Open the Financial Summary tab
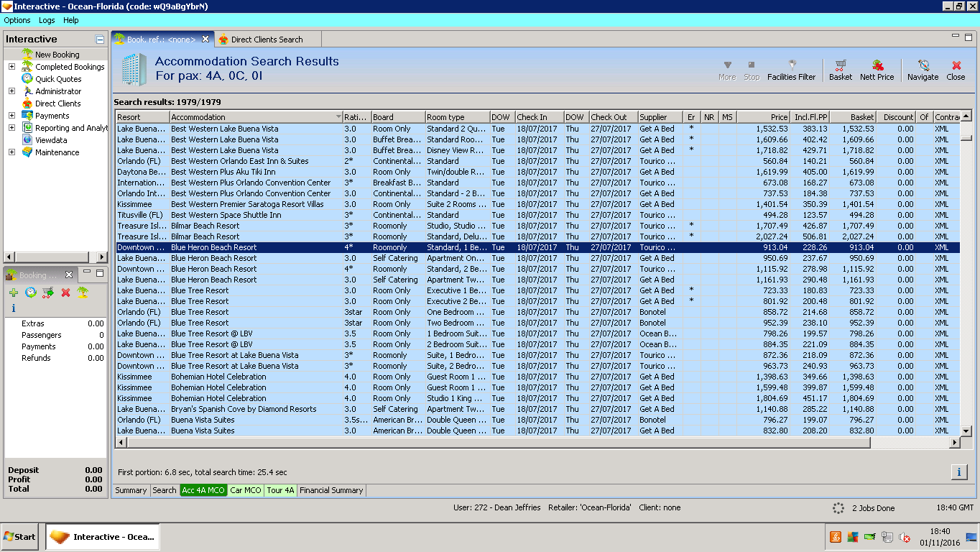 tap(331, 490)
